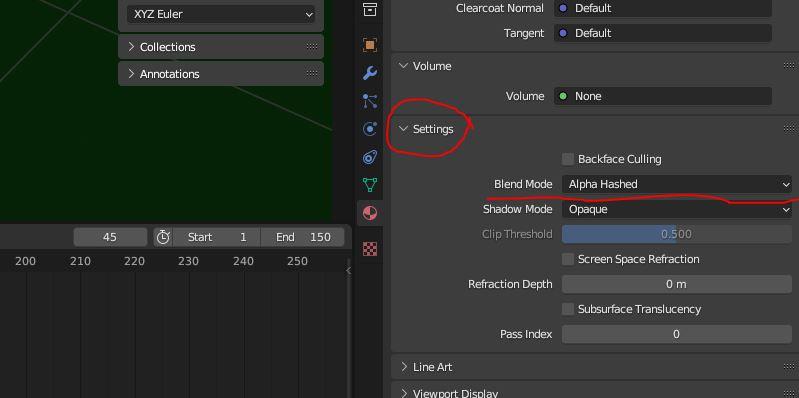Open the Object Constraints tab icon

coord(370,157)
